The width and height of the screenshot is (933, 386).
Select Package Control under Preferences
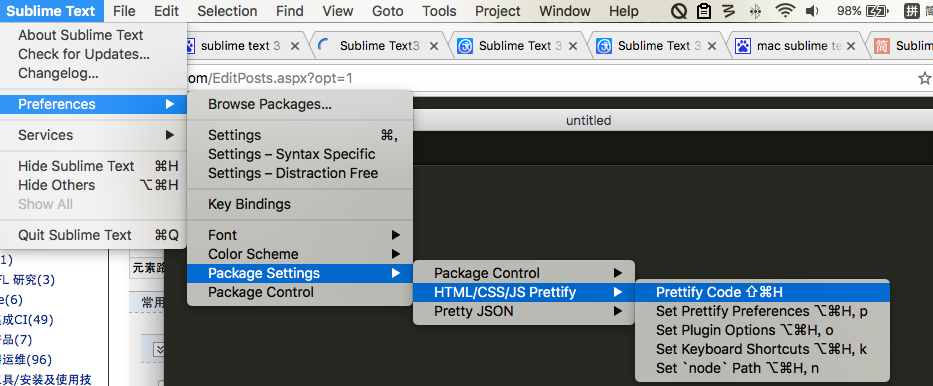click(300, 292)
